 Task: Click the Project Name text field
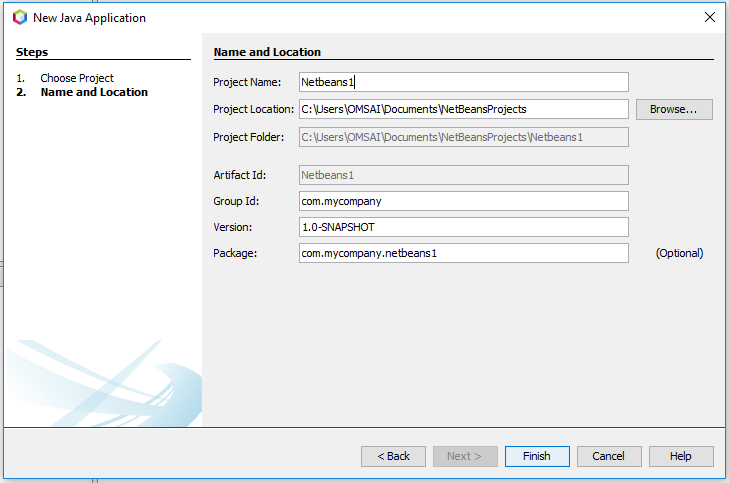click(464, 82)
